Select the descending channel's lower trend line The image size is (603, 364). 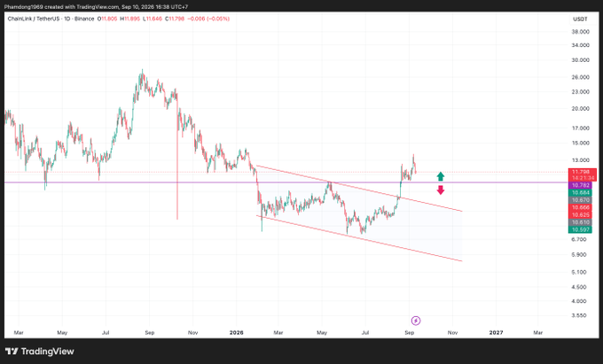tap(359, 238)
